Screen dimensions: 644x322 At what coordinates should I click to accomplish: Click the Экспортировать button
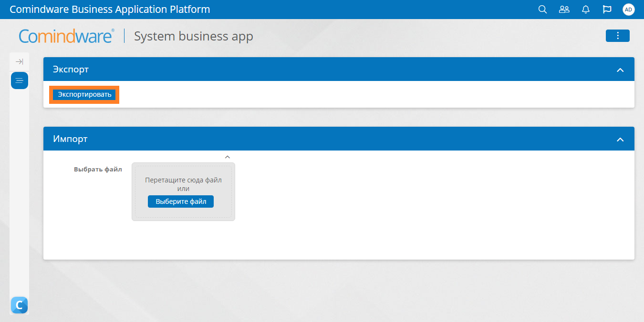point(84,94)
